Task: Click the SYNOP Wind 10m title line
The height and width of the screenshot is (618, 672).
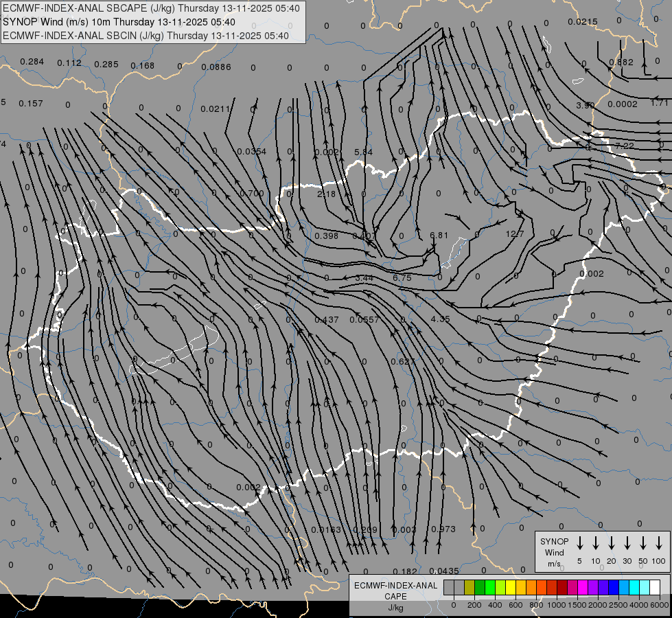Action: point(119,22)
